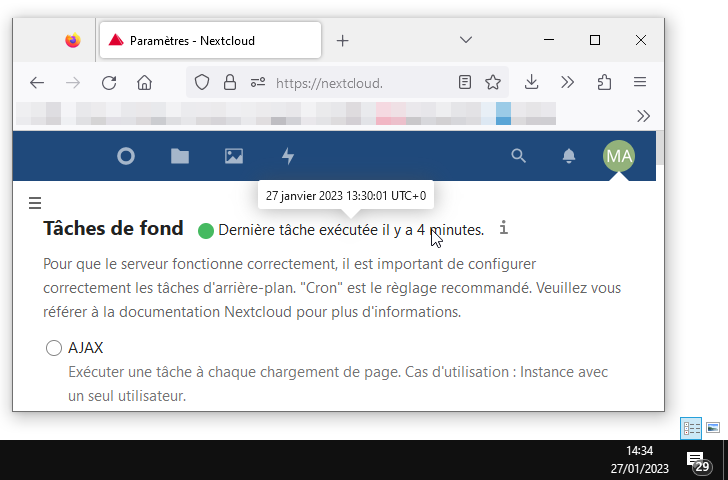Viewport: 728px width, 480px height.
Task: Open tracking protection shield info
Action: [x=202, y=83]
